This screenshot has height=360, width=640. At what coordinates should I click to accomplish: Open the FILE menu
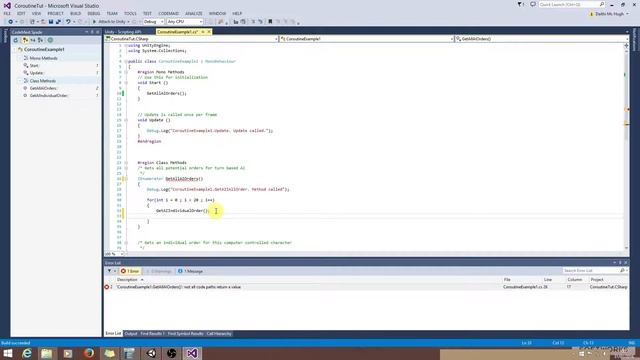click(x=7, y=13)
